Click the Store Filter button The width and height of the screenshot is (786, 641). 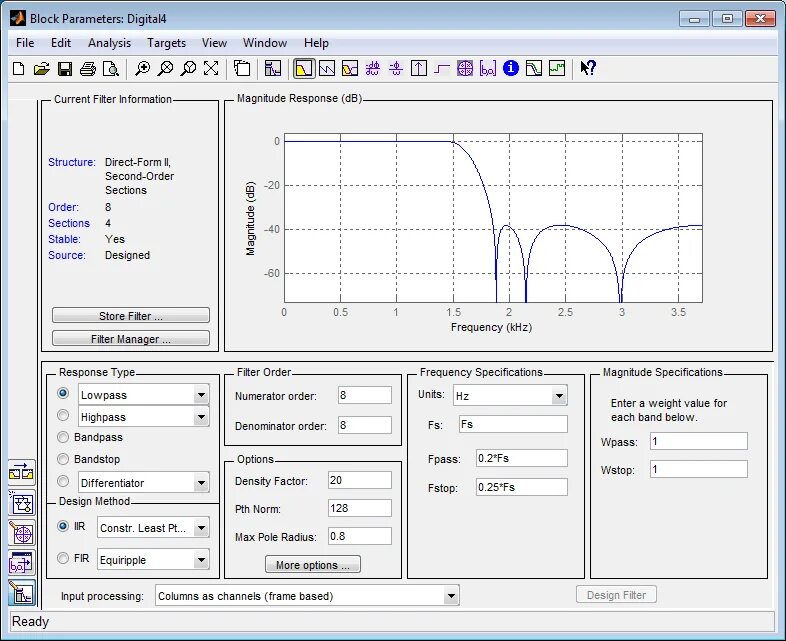tap(131, 316)
